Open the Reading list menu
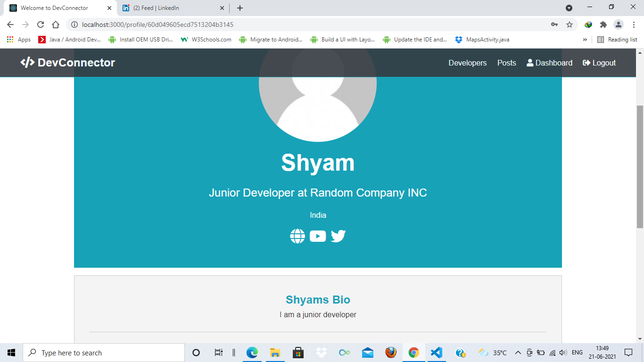The height and width of the screenshot is (362, 644). pyautogui.click(x=617, y=40)
